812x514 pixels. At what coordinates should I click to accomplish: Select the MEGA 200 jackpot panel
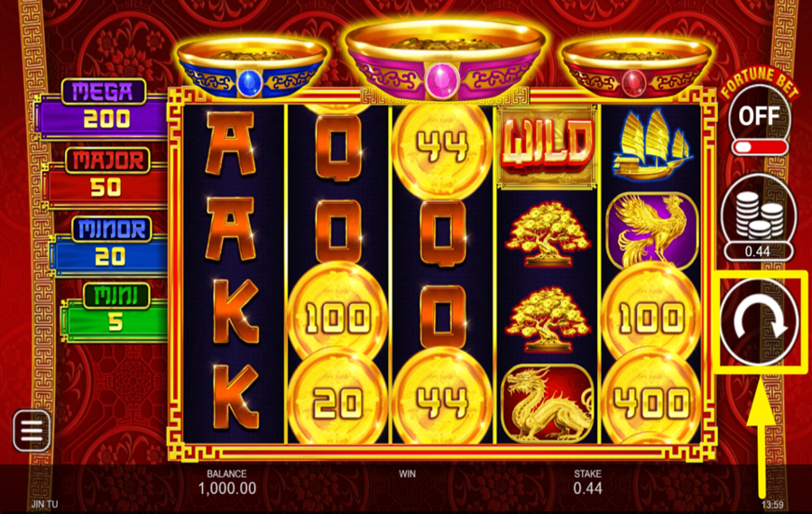(103, 109)
